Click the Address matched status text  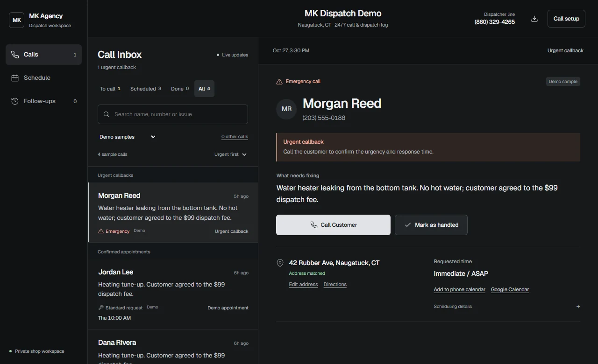click(307, 273)
